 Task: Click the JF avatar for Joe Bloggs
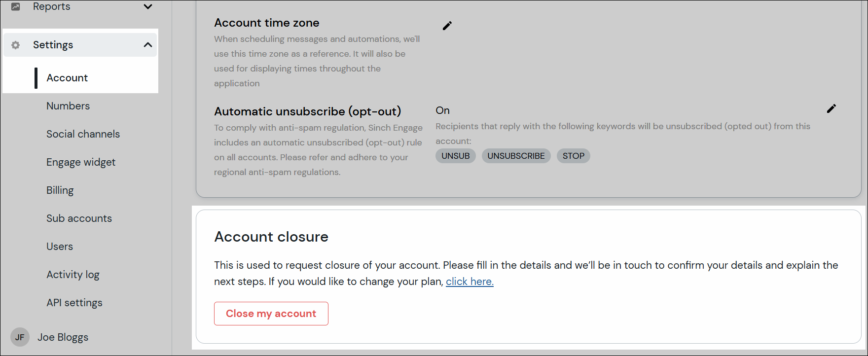(x=20, y=337)
